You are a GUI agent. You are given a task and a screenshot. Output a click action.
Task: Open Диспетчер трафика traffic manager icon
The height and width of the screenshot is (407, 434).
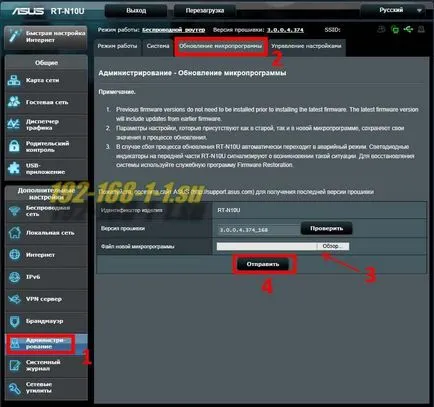pyautogui.click(x=14, y=124)
